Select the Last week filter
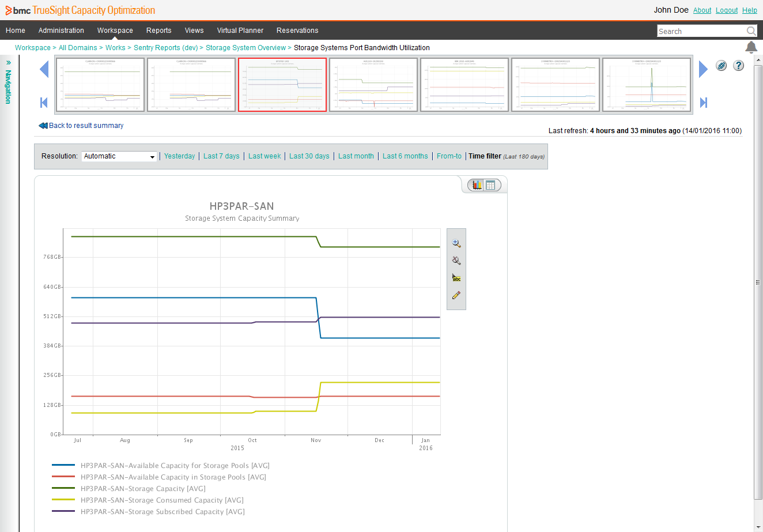The height and width of the screenshot is (532, 763). tap(265, 156)
